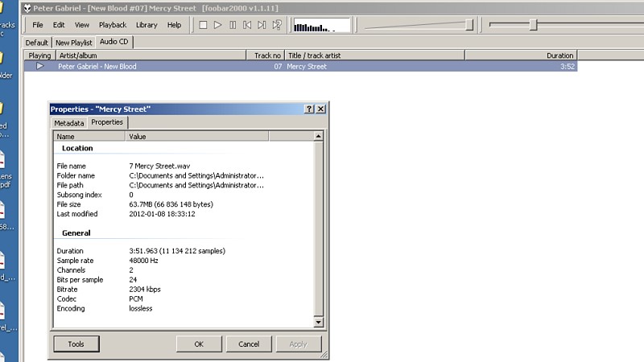Screen dimensions: 644x362
Task: Open the Library menu
Action: tap(147, 25)
